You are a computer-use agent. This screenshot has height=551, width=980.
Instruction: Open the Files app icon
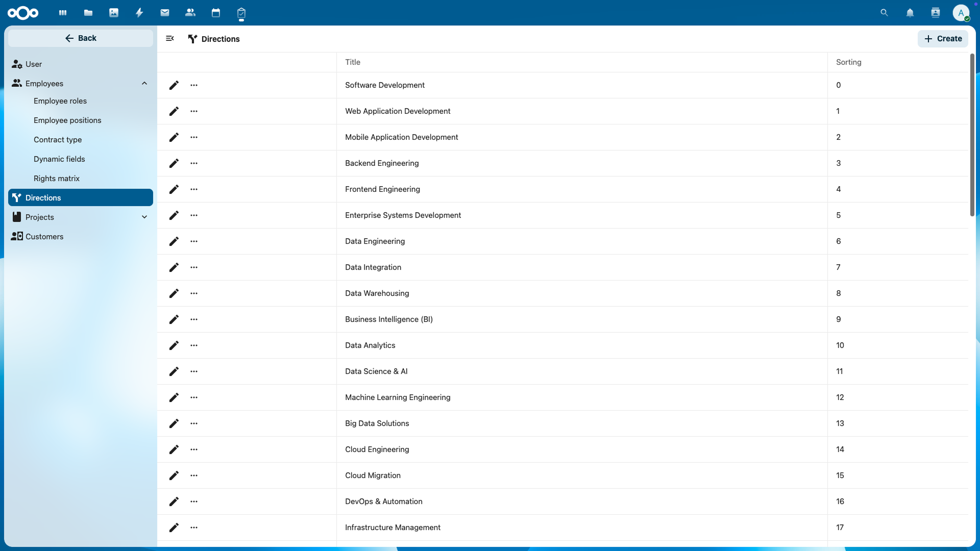coord(88,13)
